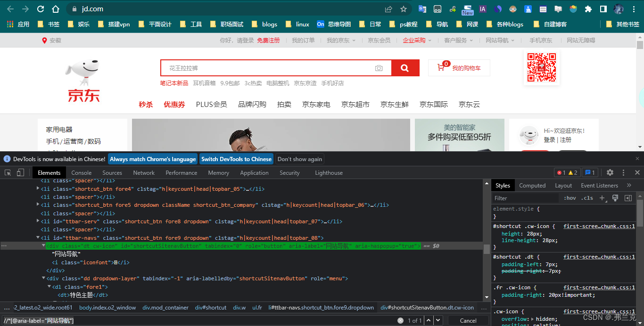Open the 京东超市 navigation link

point(355,104)
